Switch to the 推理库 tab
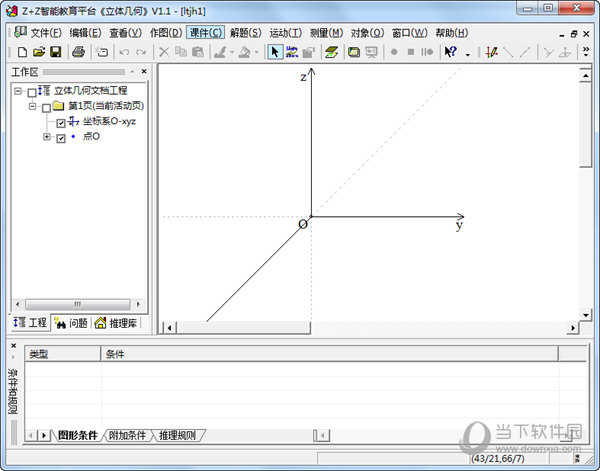600x471 pixels. (116, 323)
